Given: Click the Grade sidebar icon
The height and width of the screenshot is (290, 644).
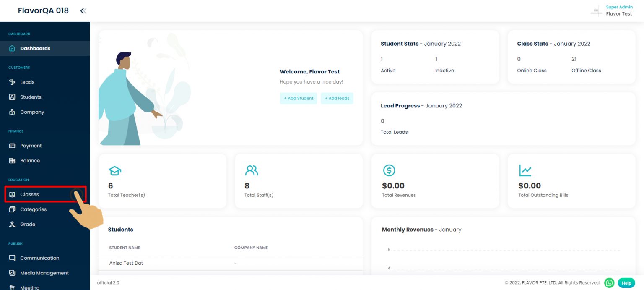Looking at the screenshot, I should [12, 225].
